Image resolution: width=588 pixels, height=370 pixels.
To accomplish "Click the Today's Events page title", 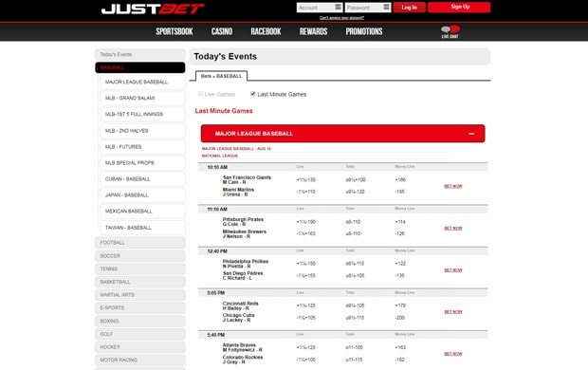I will click(x=226, y=56).
